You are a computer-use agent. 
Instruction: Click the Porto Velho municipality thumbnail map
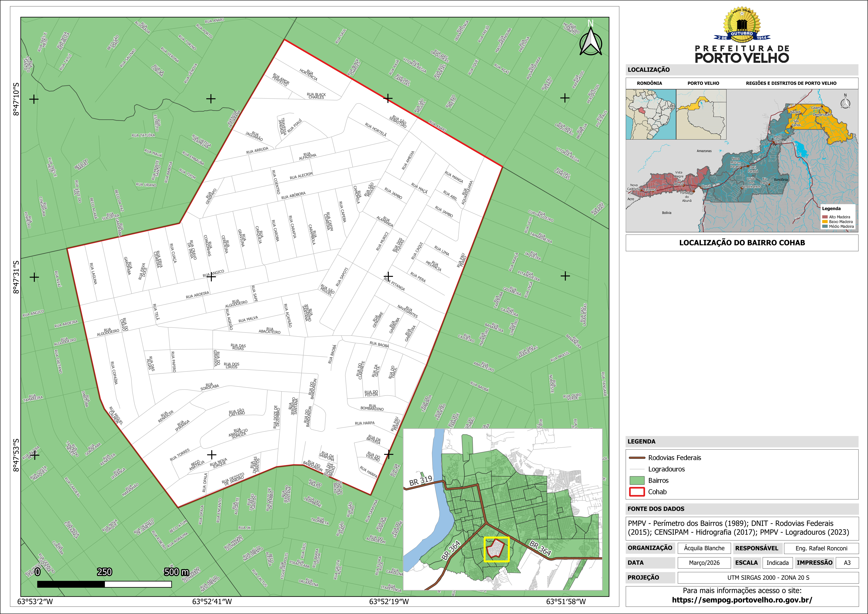(x=701, y=114)
